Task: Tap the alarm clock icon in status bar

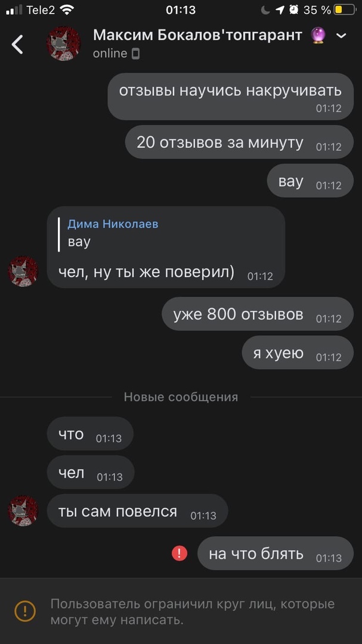Action: [x=293, y=10]
